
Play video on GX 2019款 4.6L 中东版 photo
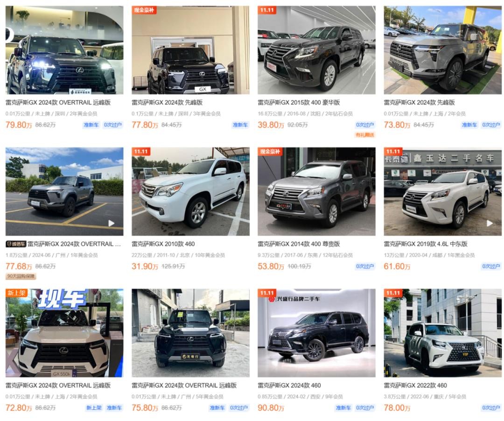pyautogui.click(x=490, y=223)
